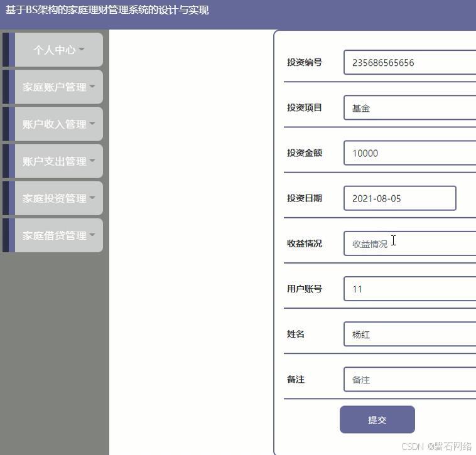This screenshot has width=476, height=455.
Task: Submit the form with 提交 button
Action: click(x=377, y=419)
